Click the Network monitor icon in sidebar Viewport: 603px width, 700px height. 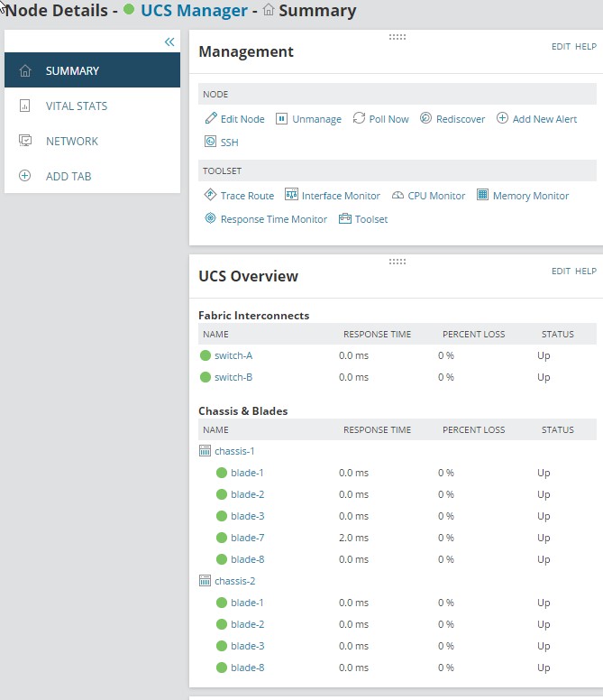25,141
